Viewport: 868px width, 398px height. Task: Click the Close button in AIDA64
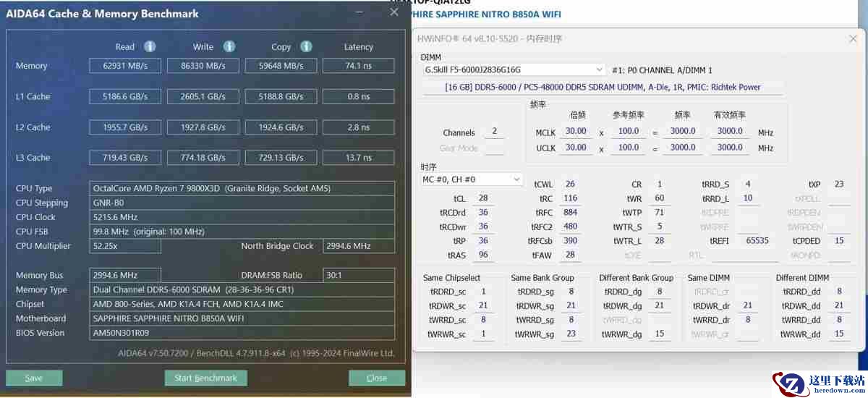[377, 378]
